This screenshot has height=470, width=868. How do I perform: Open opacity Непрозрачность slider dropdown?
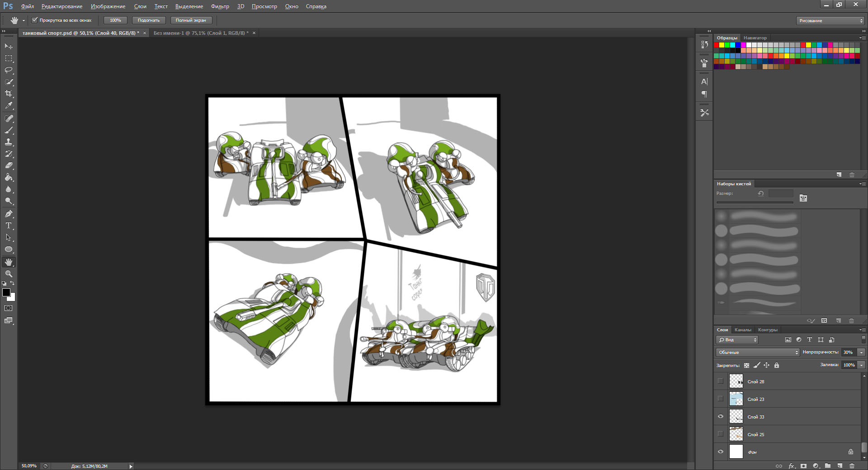tap(862, 352)
